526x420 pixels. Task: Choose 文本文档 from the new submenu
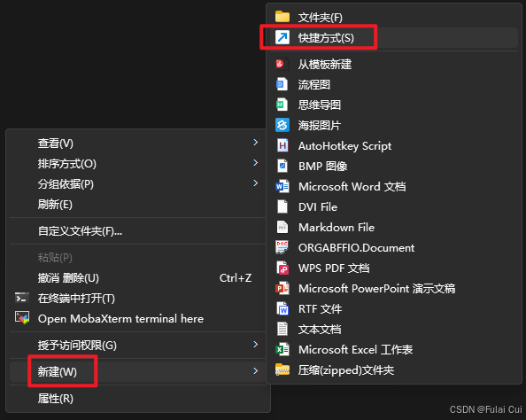(x=394, y=329)
